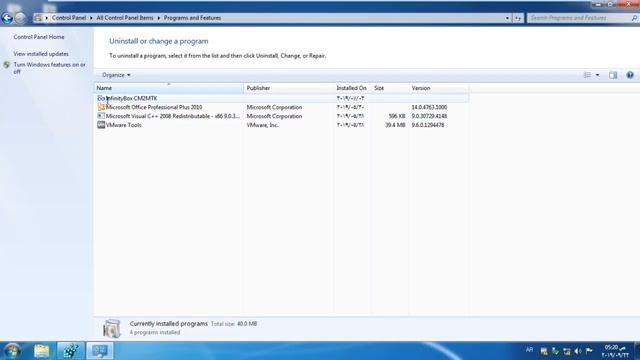Click the Forward navigation arrow
Viewport: 640px width, 360px height.
[20, 18]
